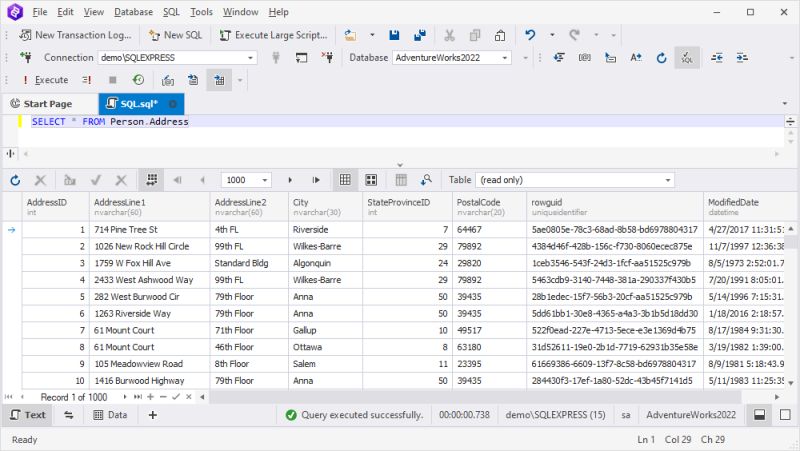Open the Database menu

point(133,12)
